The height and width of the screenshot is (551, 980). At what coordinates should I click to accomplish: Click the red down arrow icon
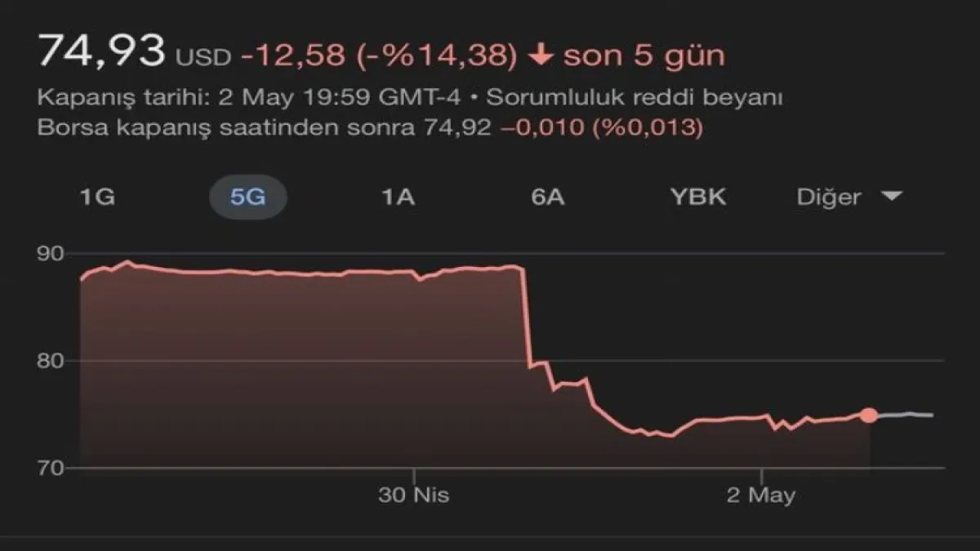tap(541, 56)
